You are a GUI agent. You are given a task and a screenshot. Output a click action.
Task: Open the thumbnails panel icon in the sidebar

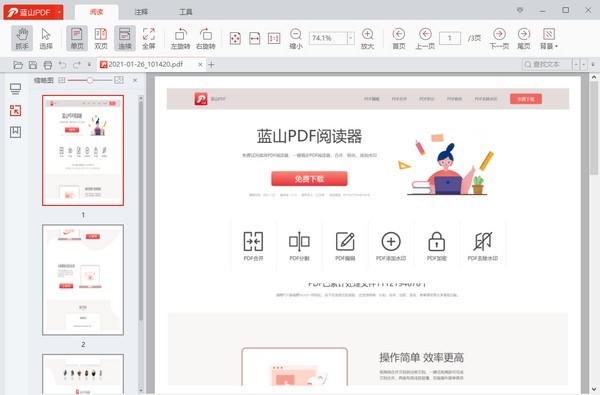pos(15,111)
